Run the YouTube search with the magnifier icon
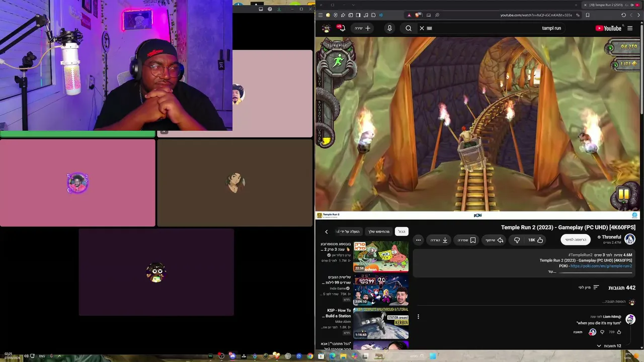 pos(409,28)
